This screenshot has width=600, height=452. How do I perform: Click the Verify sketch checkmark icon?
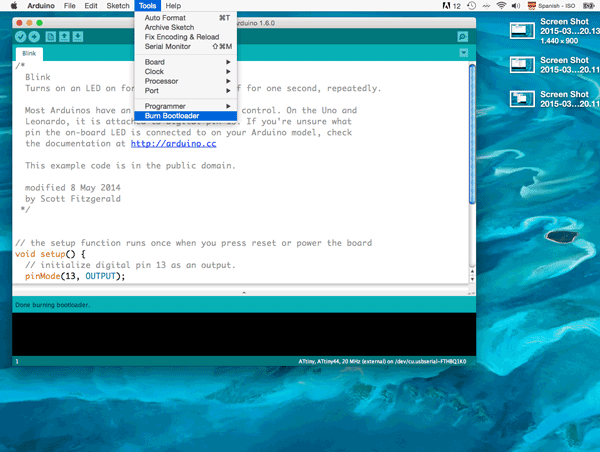pyautogui.click(x=21, y=37)
